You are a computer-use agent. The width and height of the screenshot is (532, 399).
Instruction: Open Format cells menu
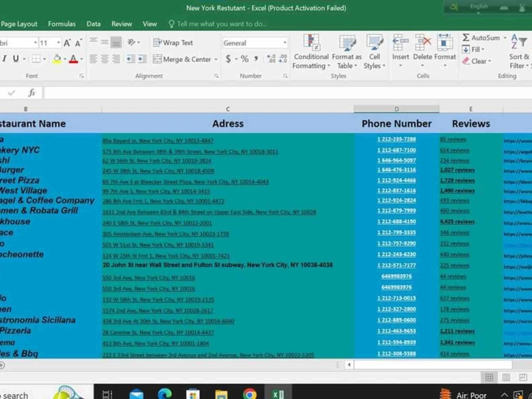pyautogui.click(x=445, y=50)
